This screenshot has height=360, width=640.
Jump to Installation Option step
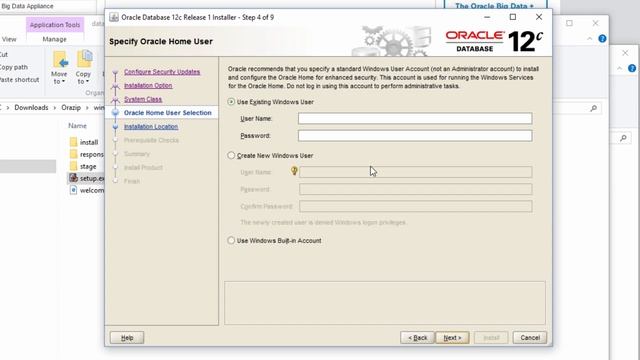(x=148, y=85)
